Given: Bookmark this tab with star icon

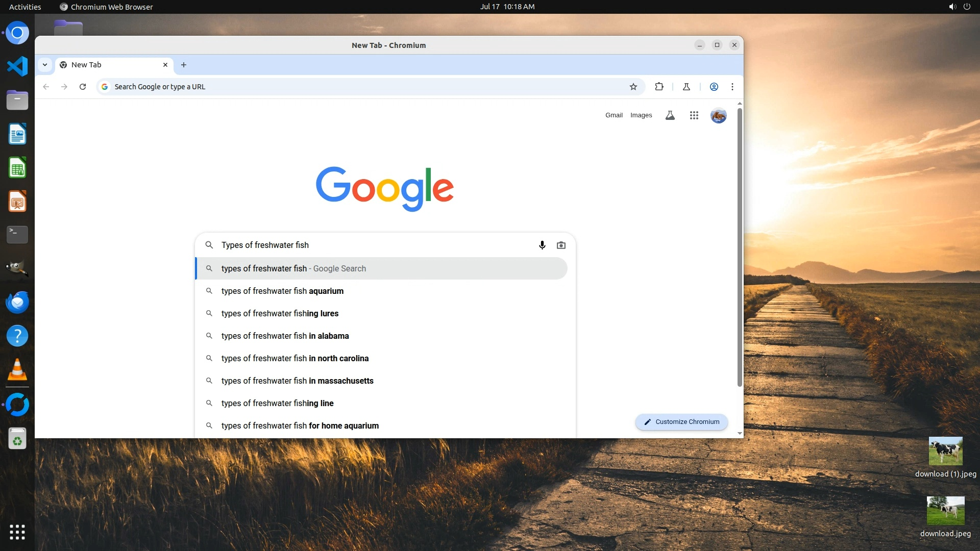Looking at the screenshot, I should [633, 87].
